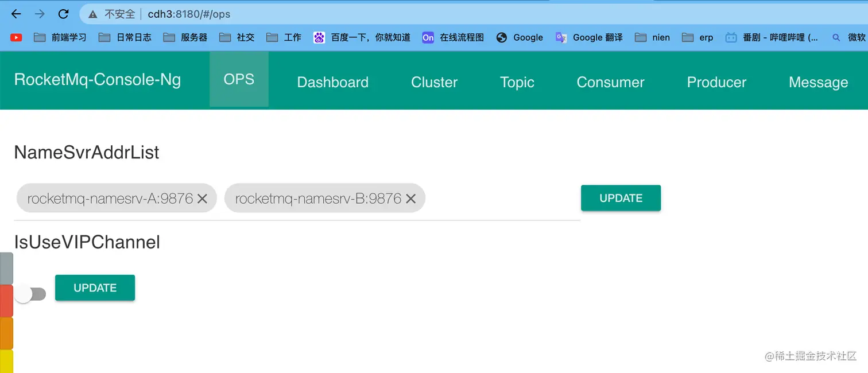The height and width of the screenshot is (373, 868).
Task: Click the yellow side color tab
Action: (x=6, y=362)
